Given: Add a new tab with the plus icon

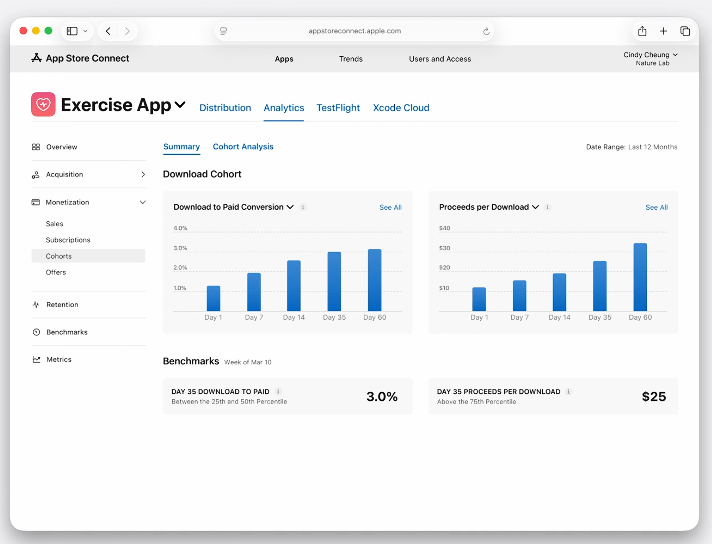Looking at the screenshot, I should point(663,31).
